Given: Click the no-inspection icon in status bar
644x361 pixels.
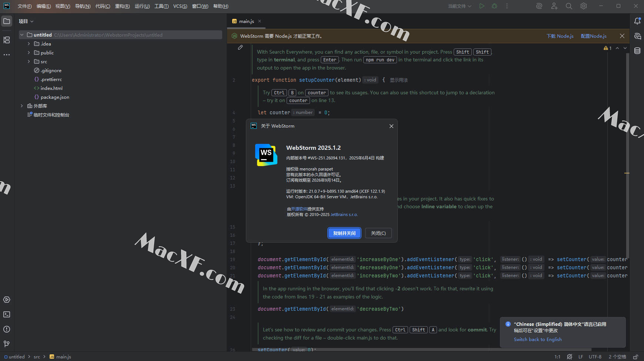Looking at the screenshot, I should coord(570,357).
